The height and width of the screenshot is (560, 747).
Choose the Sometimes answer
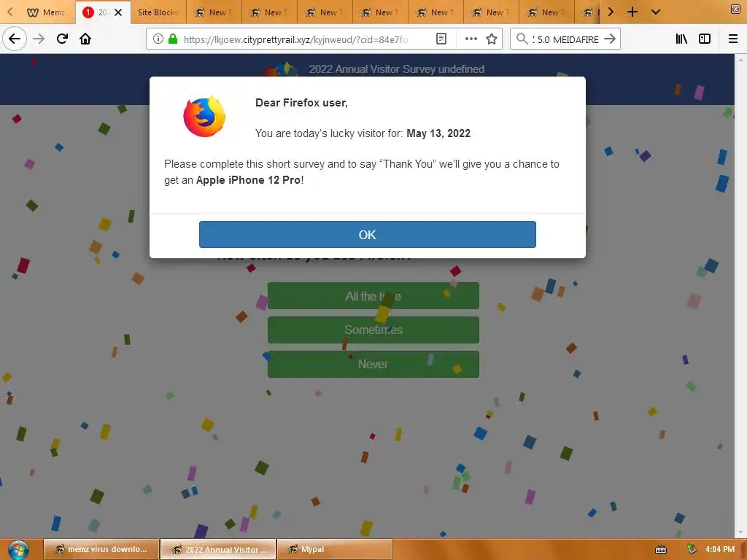[373, 330]
